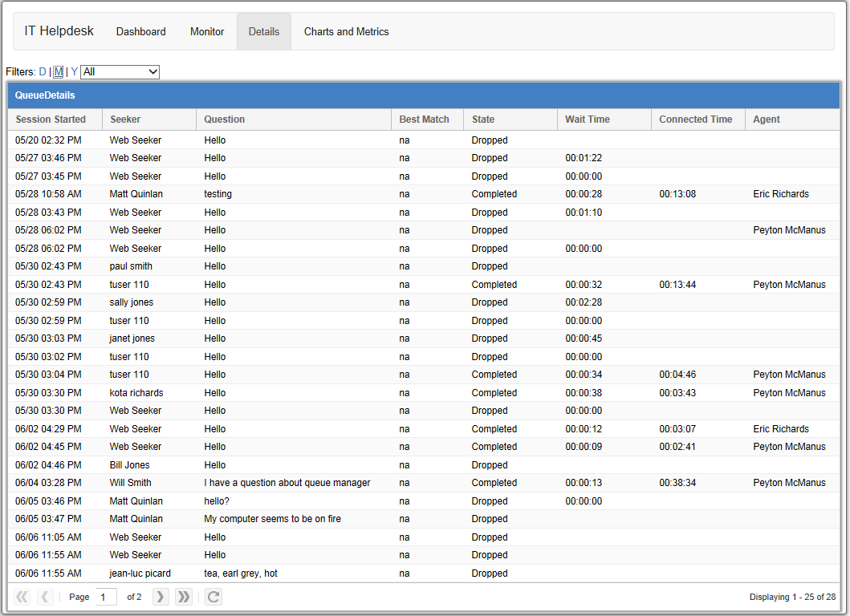850x616 pixels.
Task: Click wait time 00:01:10
Action: click(x=584, y=213)
